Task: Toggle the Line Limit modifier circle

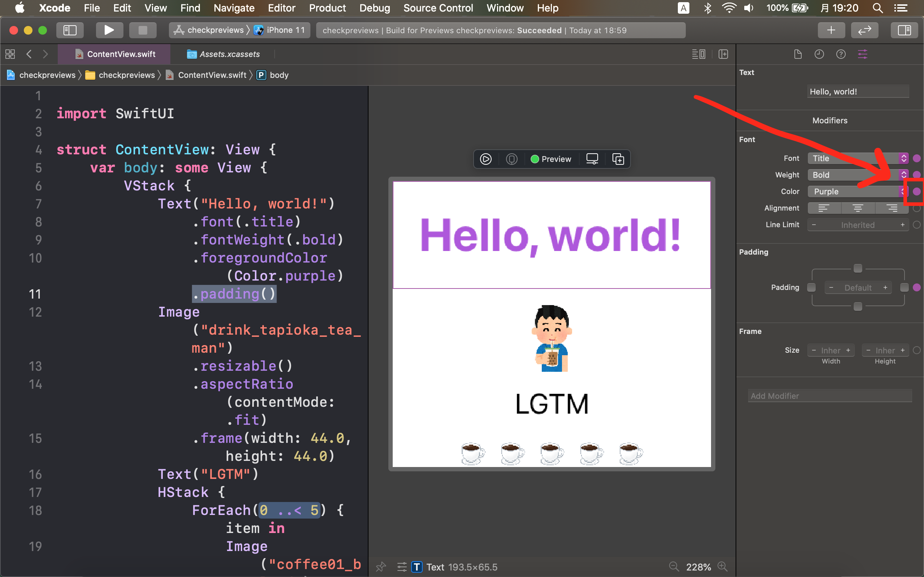Action: pyautogui.click(x=916, y=225)
